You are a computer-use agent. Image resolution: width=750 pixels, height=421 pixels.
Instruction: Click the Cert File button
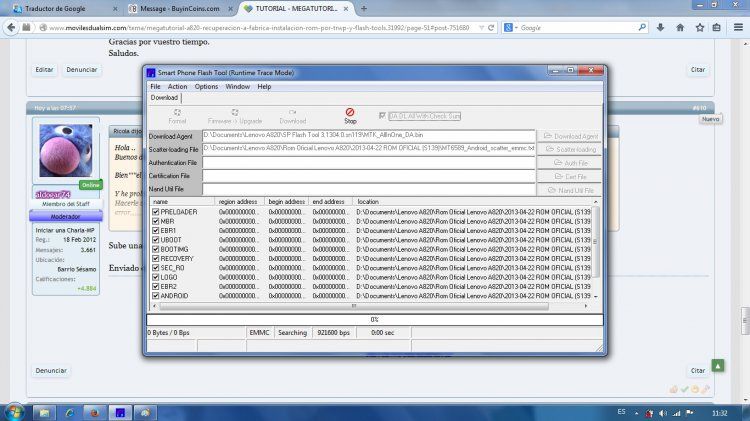point(569,177)
